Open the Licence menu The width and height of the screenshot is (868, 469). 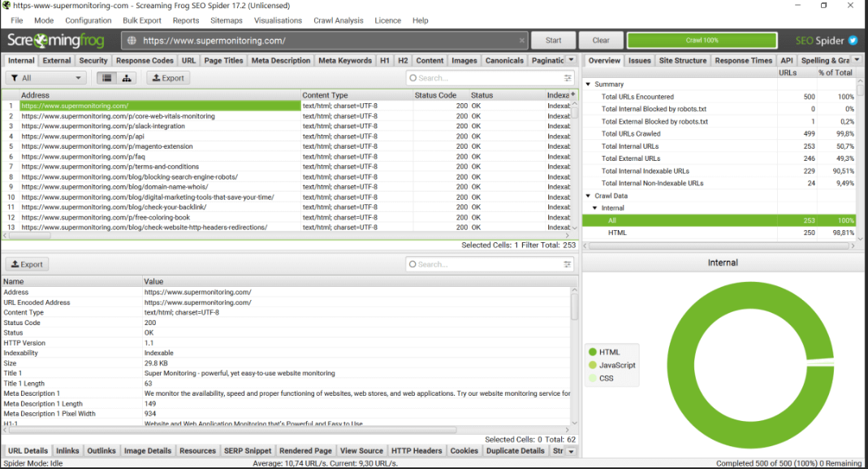[x=387, y=20]
